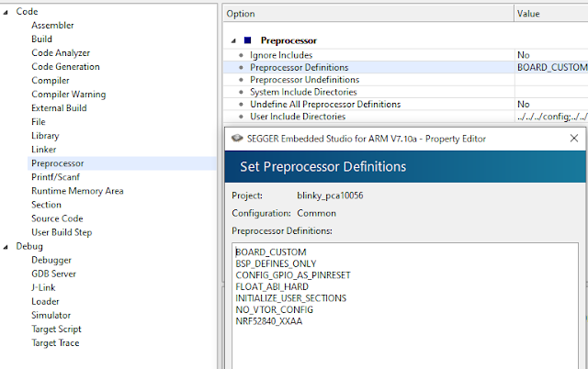Click the BSP_DEFINES_ONLY definition line
The height and width of the screenshot is (369, 588).
(276, 263)
